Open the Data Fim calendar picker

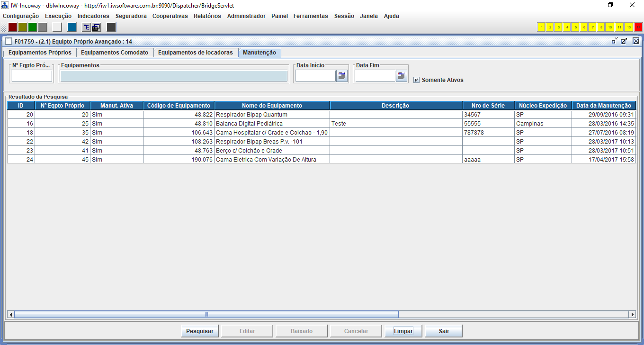pos(401,76)
